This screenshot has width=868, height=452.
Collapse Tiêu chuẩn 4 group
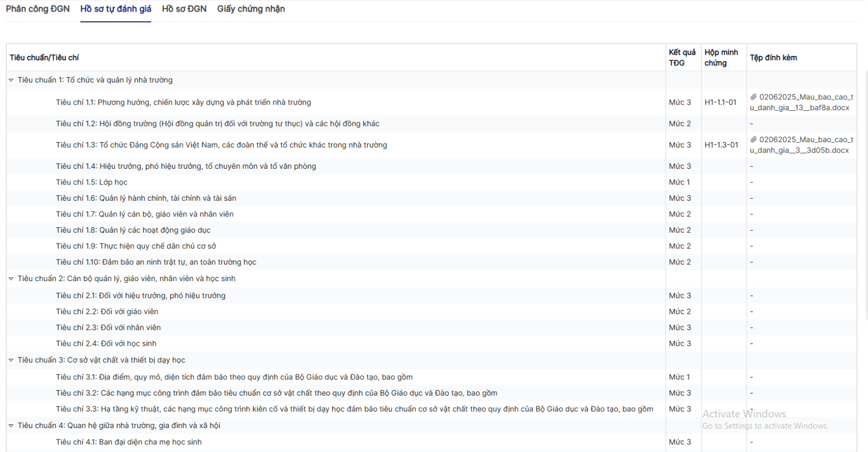coord(11,426)
